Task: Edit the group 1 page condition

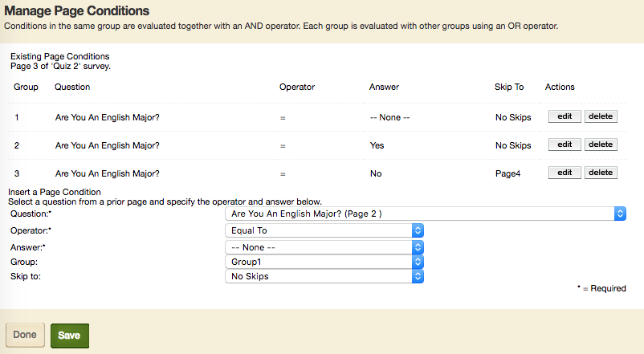Action: [565, 116]
